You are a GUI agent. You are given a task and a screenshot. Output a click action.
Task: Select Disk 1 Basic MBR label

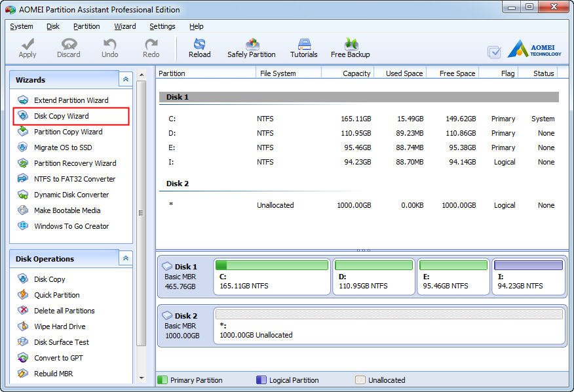[180, 277]
